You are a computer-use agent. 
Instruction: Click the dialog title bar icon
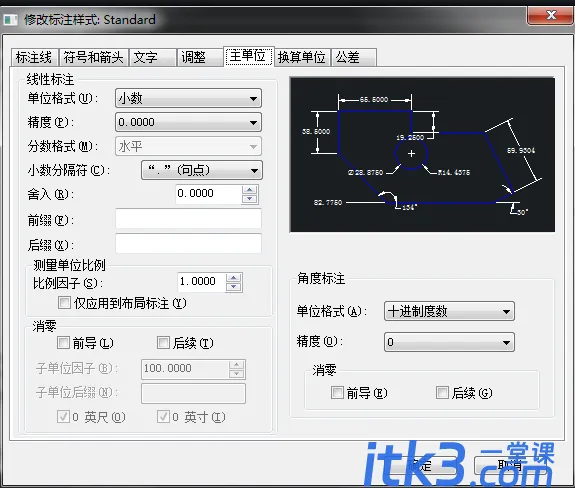point(11,19)
